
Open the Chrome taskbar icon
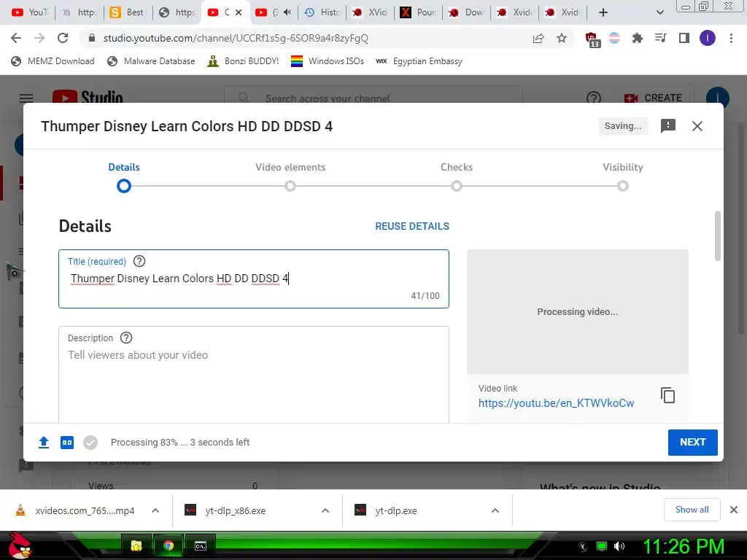coord(169,545)
